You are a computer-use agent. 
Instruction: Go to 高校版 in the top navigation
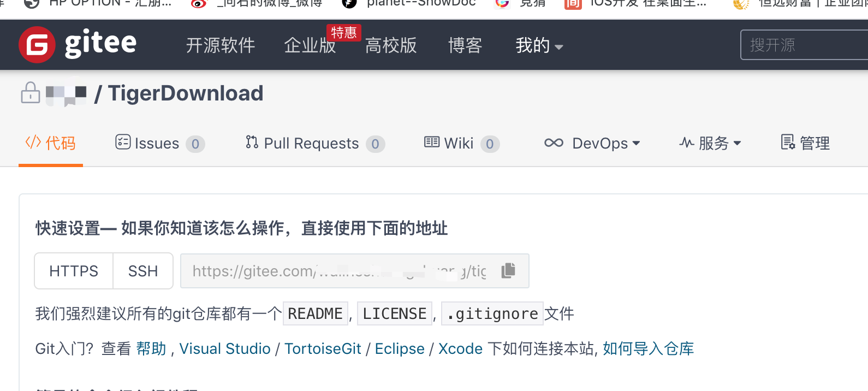point(391,45)
